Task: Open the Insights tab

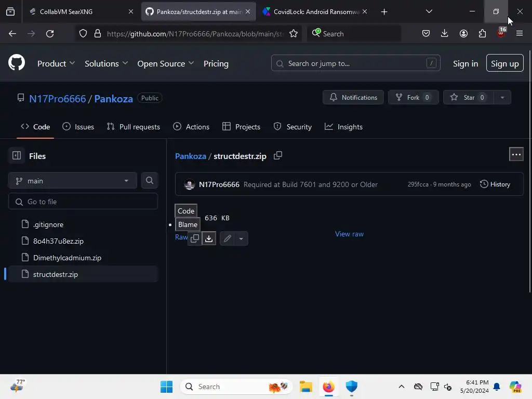Action: point(343,127)
